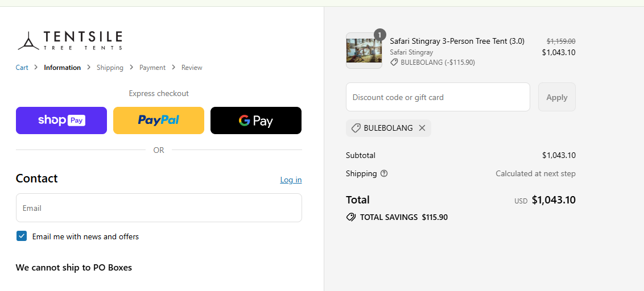Click the quantity badge on product image

[380, 35]
